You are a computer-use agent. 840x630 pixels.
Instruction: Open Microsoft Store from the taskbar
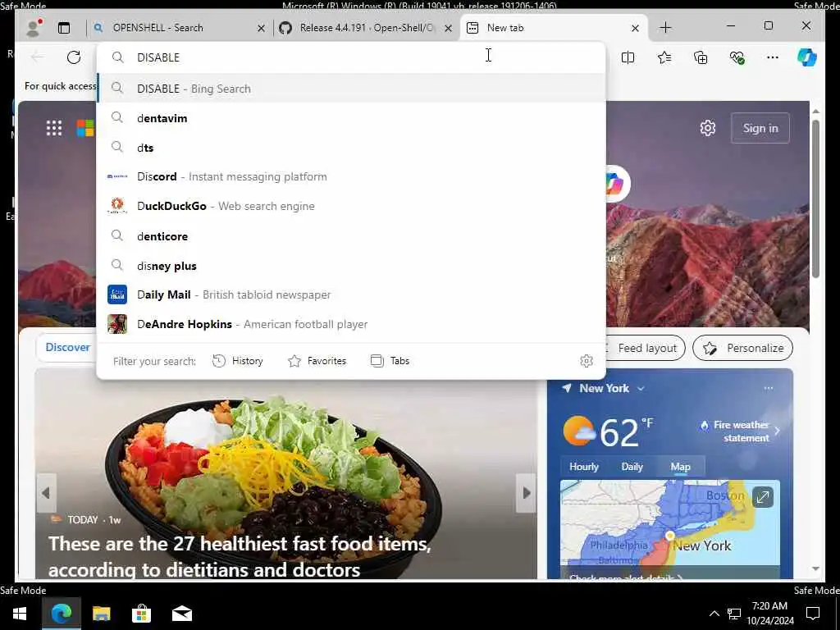141,614
